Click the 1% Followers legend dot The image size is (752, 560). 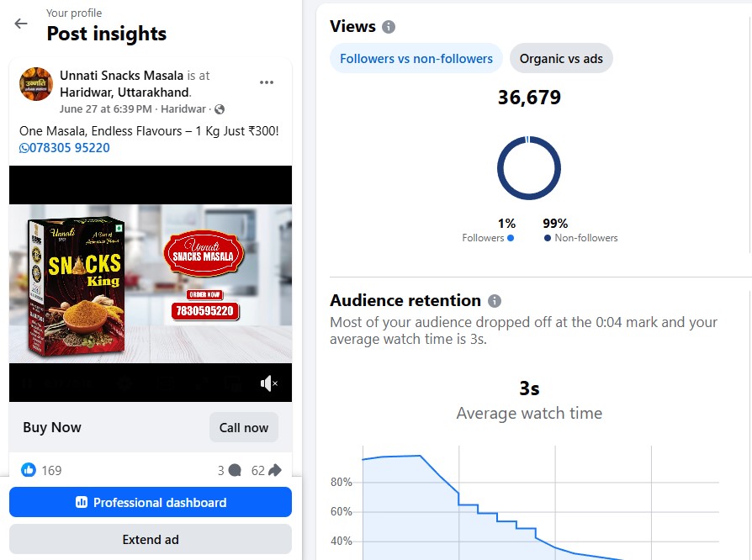511,238
